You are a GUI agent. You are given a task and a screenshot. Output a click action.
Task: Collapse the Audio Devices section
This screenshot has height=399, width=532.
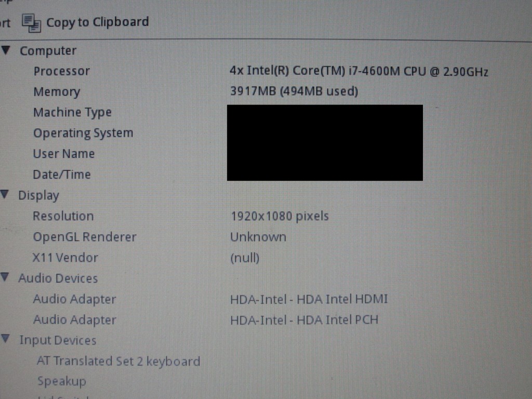coord(5,277)
